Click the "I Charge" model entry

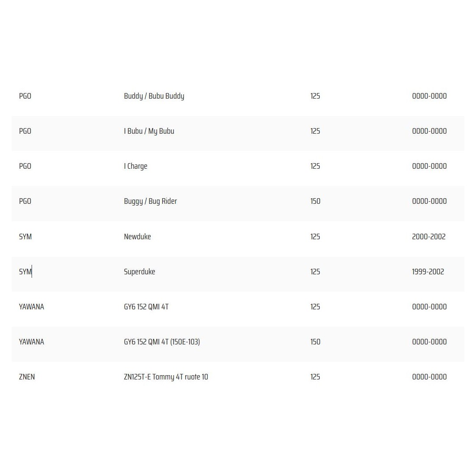point(135,166)
